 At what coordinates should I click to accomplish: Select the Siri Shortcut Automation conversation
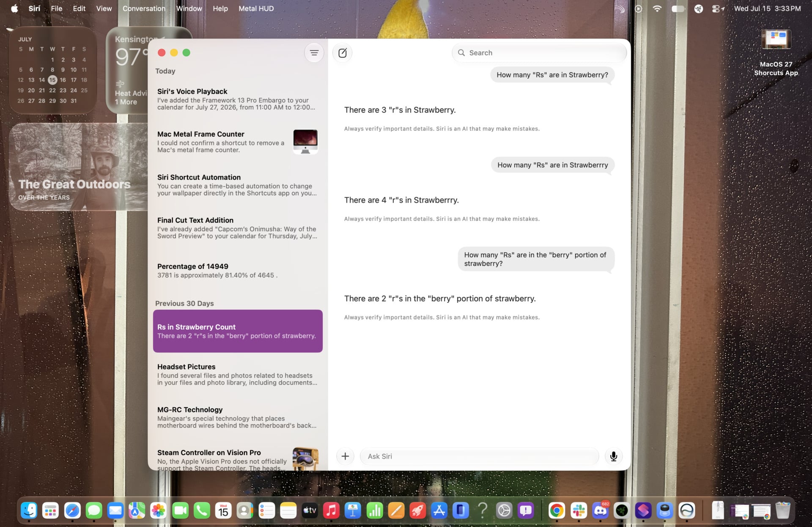238,185
